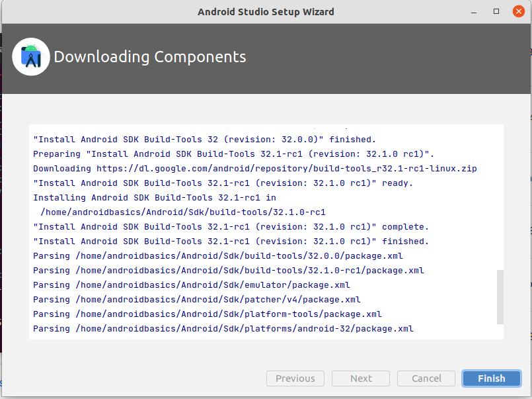Click the Android Studio logo icon
This screenshot has height=399, width=532.
coord(31,57)
